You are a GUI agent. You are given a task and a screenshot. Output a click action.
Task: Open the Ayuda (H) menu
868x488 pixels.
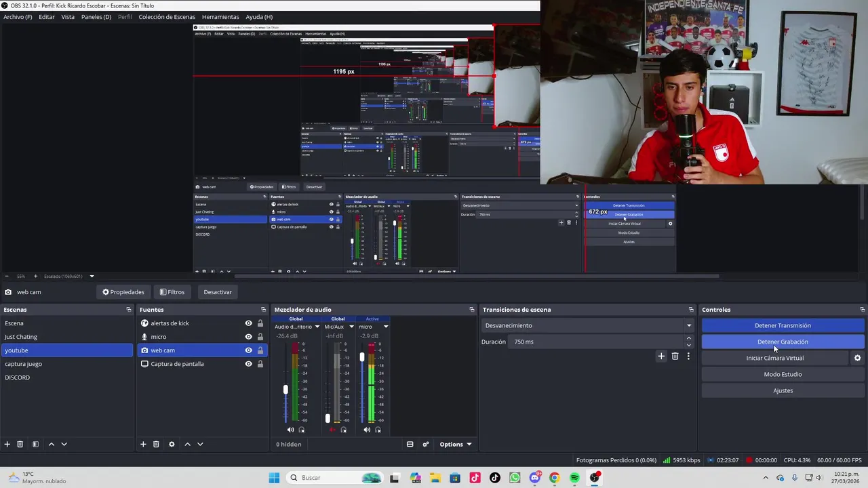[x=259, y=17]
